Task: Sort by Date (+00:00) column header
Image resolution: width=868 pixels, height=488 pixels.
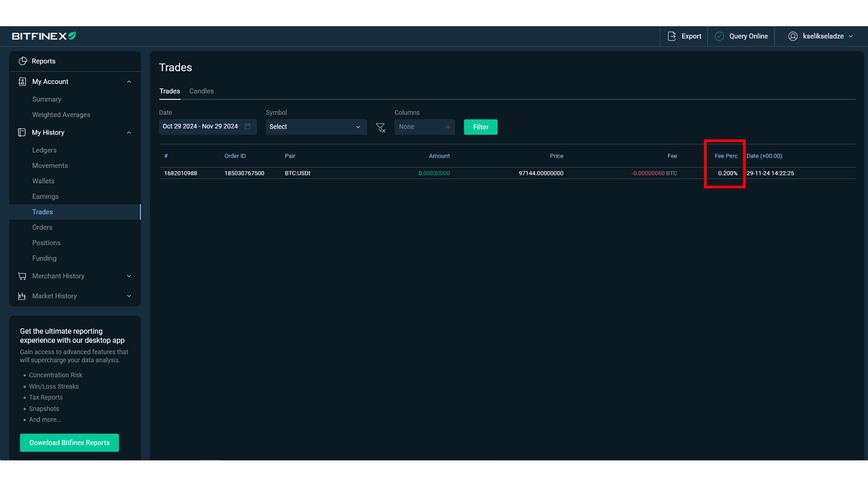Action: [764, 156]
